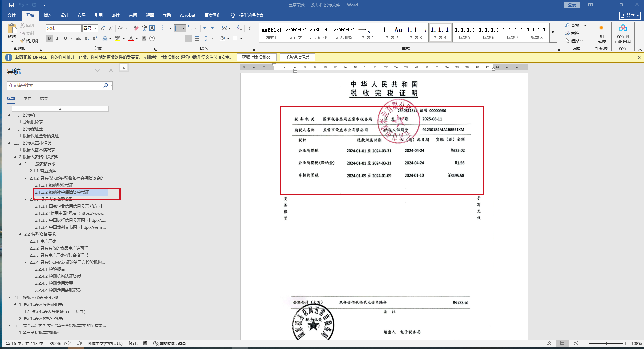
Task: Click the Increase Font Size icon
Action: [x=103, y=28]
